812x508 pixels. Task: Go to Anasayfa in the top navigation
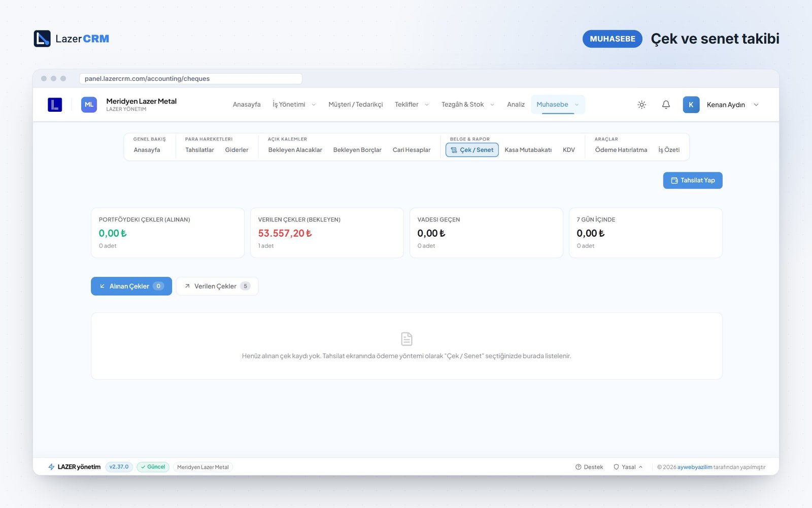(x=247, y=105)
